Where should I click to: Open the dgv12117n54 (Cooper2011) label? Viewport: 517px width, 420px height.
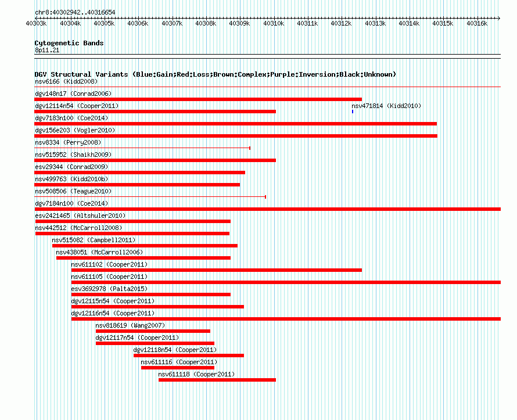pos(137,338)
